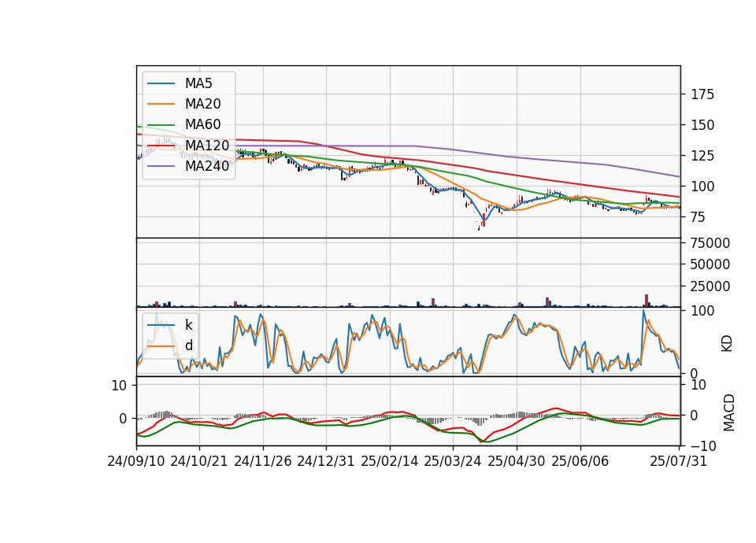Screen dimensions: 756x543
Task: Click the 150 price axis label
Action: 702,125
